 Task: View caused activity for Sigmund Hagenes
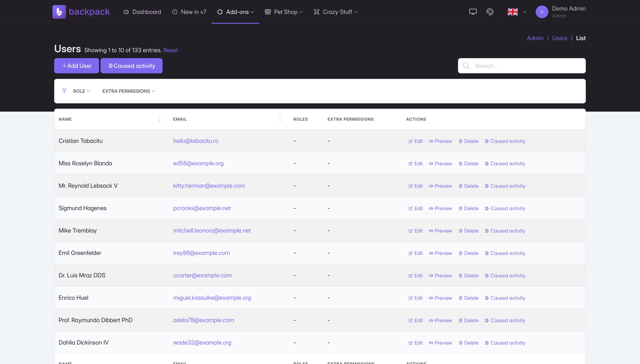pos(505,208)
